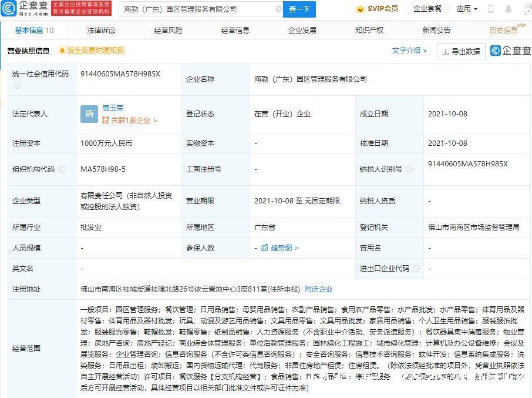Open the 企查查 watermark logo near export
The height and width of the screenshot is (398, 532).
point(511,51)
